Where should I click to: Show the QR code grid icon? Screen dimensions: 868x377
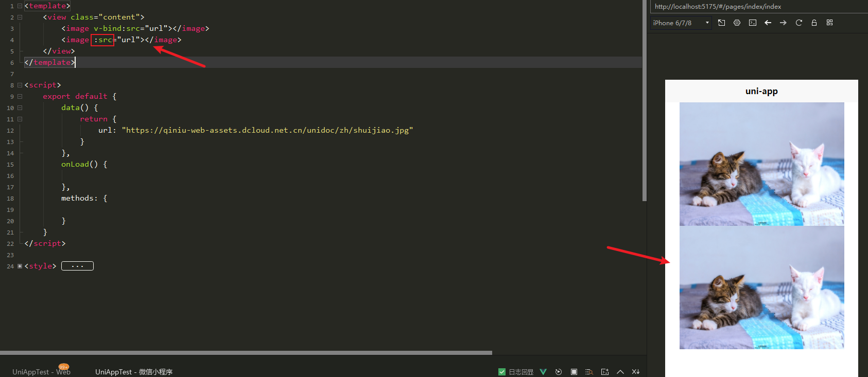point(829,23)
